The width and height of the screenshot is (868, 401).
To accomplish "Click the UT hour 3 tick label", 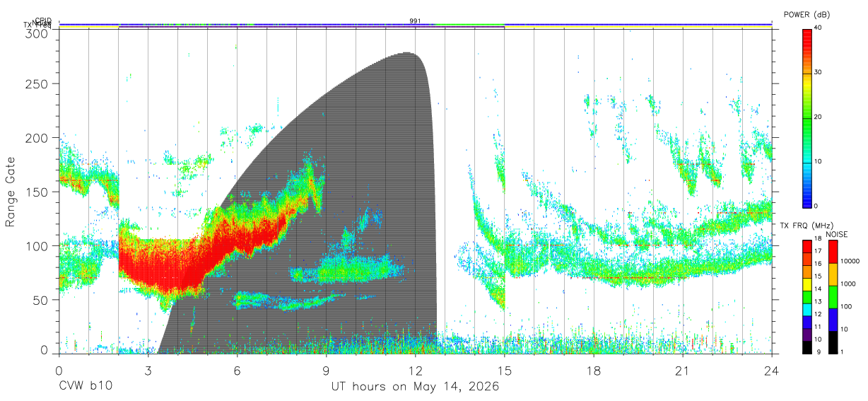I will (148, 370).
